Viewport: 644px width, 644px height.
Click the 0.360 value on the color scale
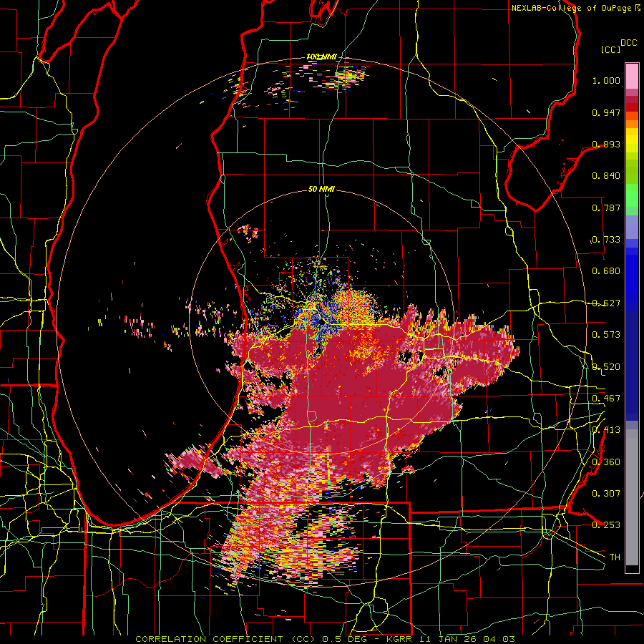pyautogui.click(x=606, y=462)
